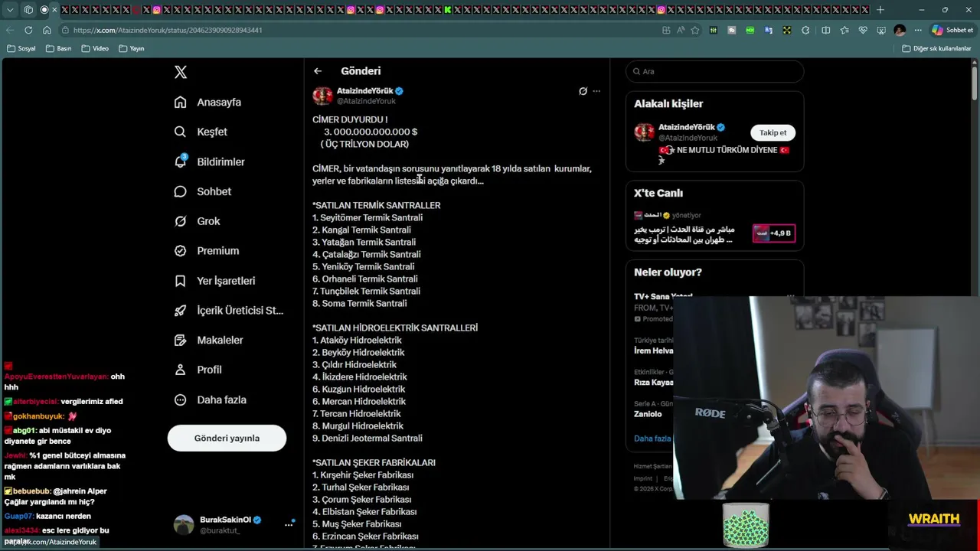View site info lock icon
The width and height of the screenshot is (980, 551).
click(66, 30)
